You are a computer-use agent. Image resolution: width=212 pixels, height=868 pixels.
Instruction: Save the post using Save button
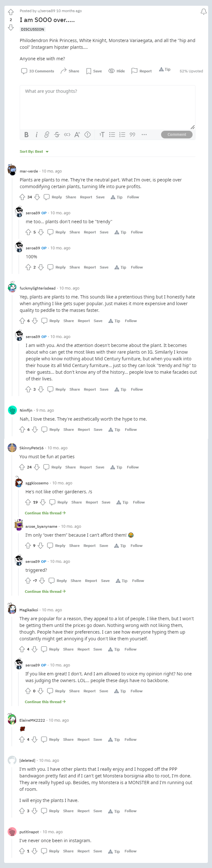[94, 71]
